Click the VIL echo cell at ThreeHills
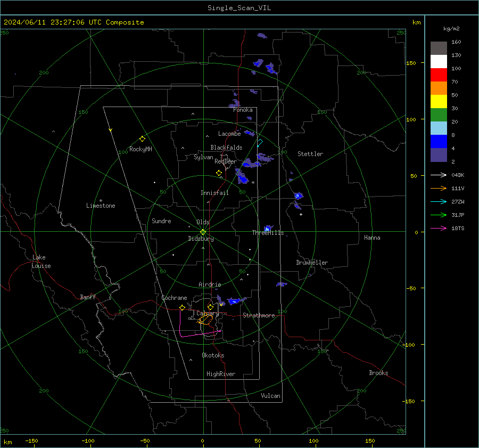This screenshot has width=479, height=448. 268,228
